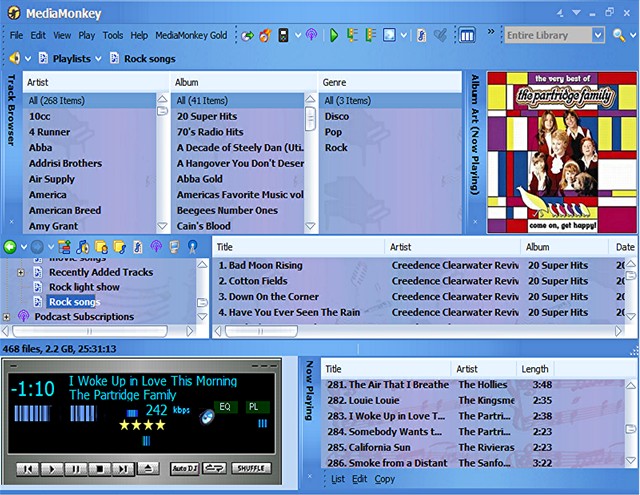Click the purple podcast icon in the top toolbar
Image resolution: width=640 pixels, height=495 pixels.
coord(311,35)
